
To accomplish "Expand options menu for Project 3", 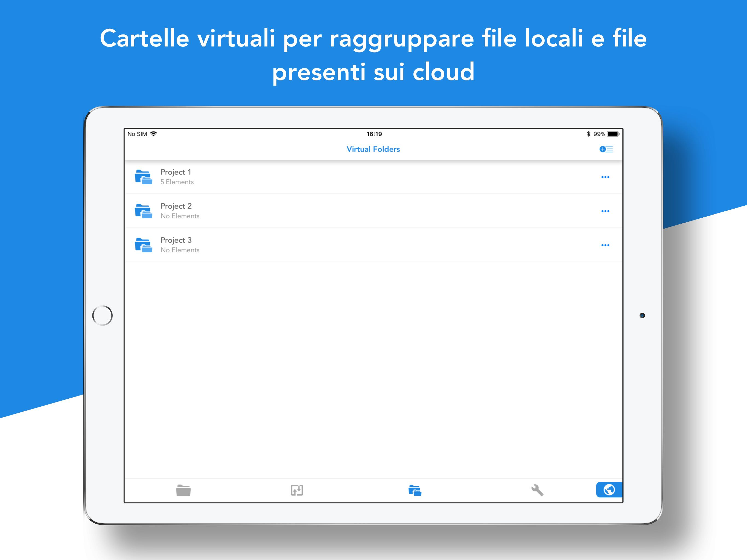I will 605,246.
